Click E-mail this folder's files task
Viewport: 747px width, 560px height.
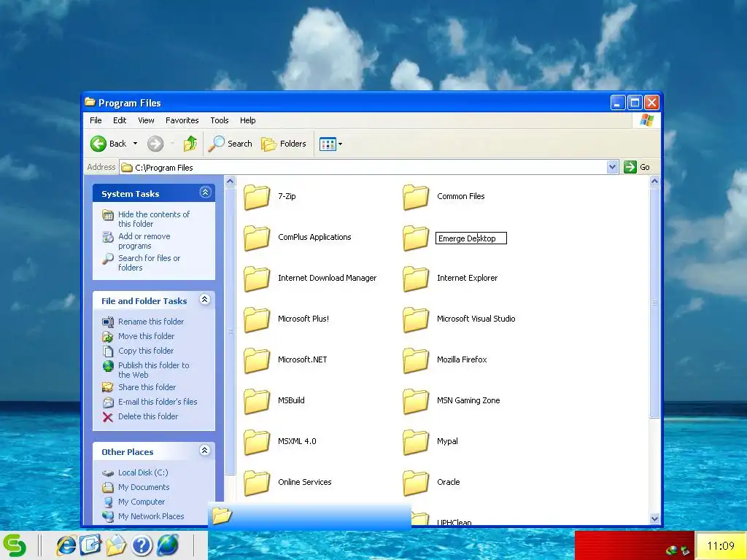coord(158,402)
